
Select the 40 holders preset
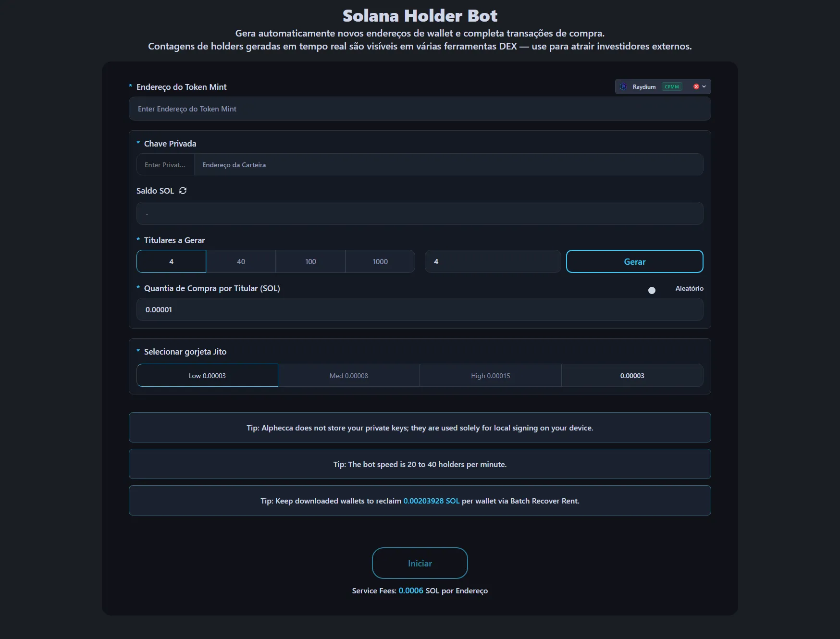click(x=241, y=261)
